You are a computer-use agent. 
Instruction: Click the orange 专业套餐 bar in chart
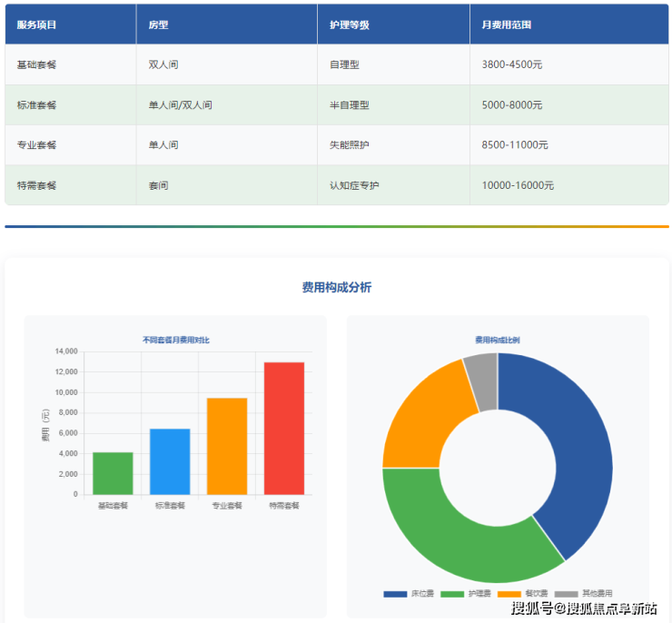[x=227, y=446]
